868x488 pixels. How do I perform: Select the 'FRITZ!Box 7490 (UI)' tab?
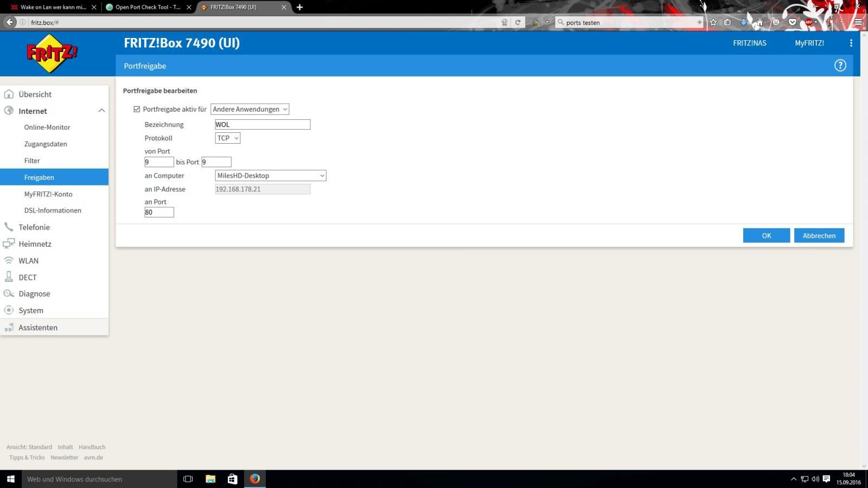point(243,7)
